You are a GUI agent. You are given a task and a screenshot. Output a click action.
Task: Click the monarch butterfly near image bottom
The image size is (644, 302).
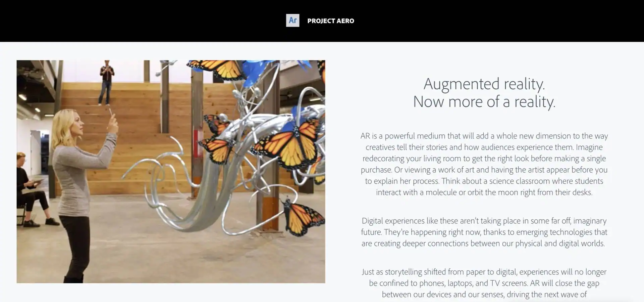(x=303, y=217)
